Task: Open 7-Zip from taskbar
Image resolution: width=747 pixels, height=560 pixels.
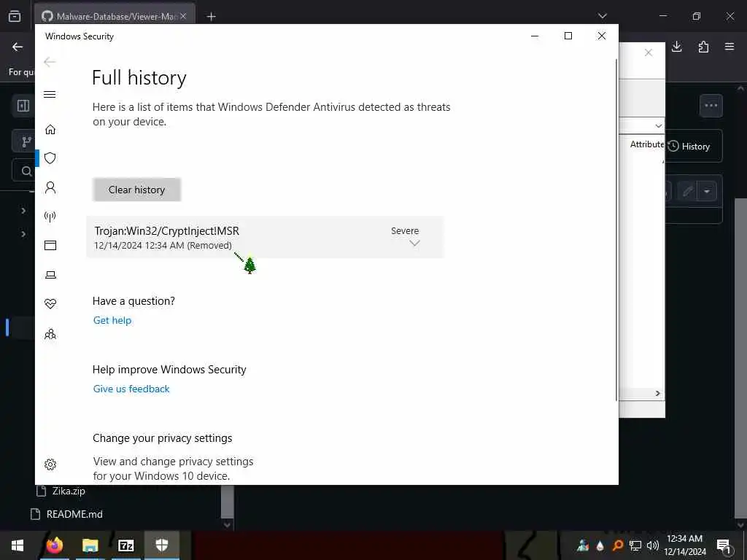Action: click(125, 545)
